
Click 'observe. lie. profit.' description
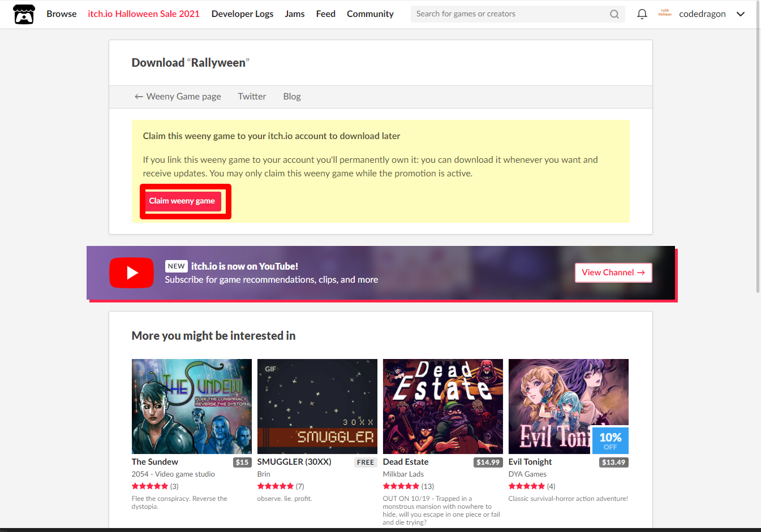pyautogui.click(x=285, y=499)
